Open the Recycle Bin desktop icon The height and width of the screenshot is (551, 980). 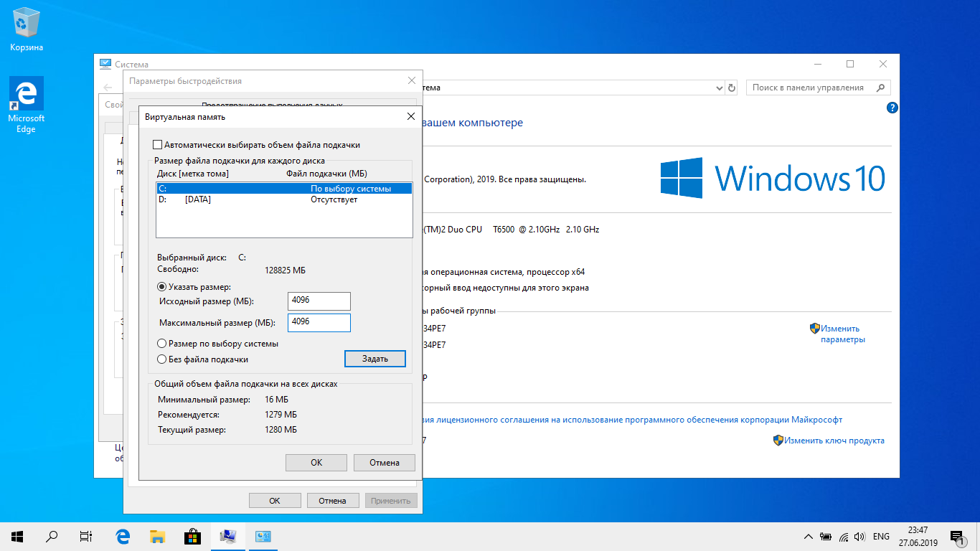tap(27, 27)
